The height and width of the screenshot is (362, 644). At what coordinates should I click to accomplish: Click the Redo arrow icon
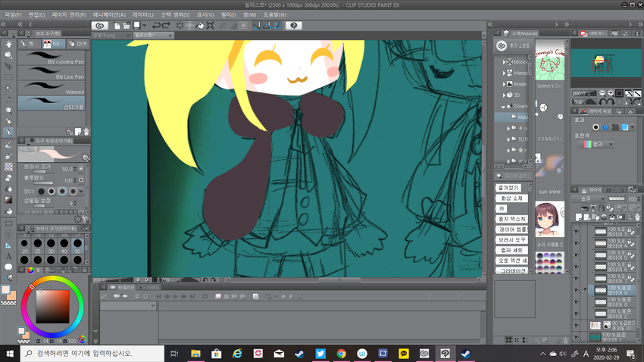(x=166, y=26)
